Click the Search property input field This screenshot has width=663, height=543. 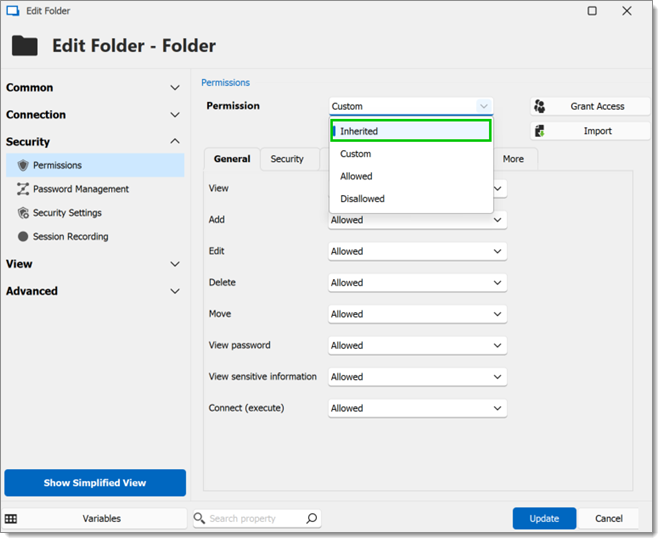[x=256, y=518]
